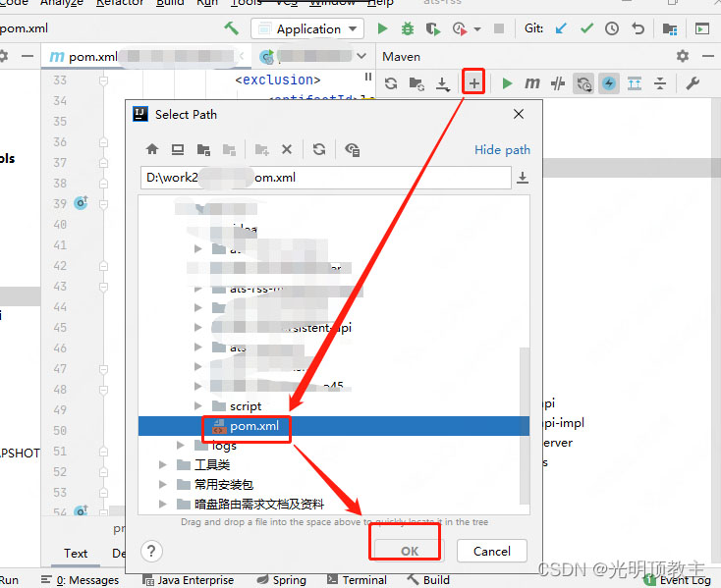Image resolution: width=721 pixels, height=588 pixels.
Task: Select the script folder row
Action: 334,406
